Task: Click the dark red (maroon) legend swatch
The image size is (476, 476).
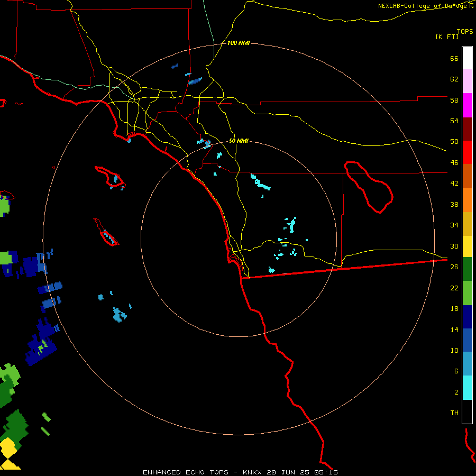Action: click(x=467, y=129)
